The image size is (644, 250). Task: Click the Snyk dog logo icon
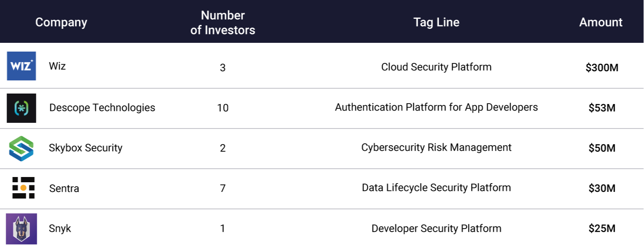pyautogui.click(x=21, y=229)
